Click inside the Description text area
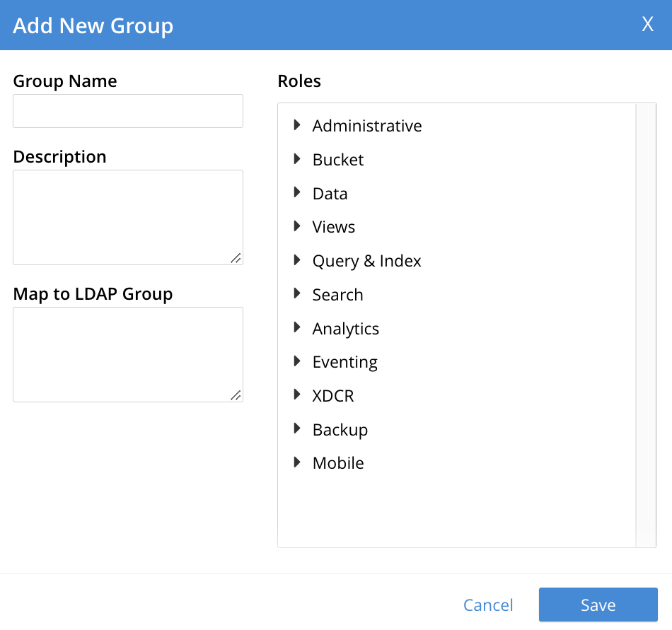The height and width of the screenshot is (630, 672). [x=127, y=216]
